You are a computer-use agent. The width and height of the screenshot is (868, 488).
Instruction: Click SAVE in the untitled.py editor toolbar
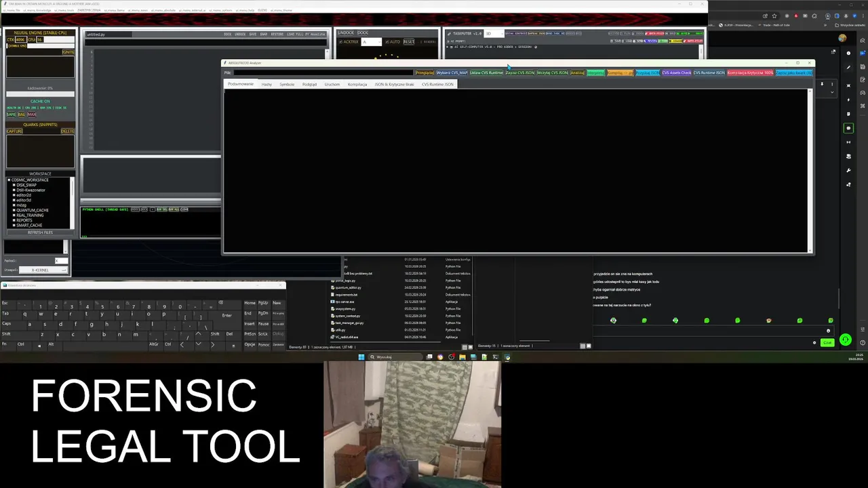click(x=253, y=34)
